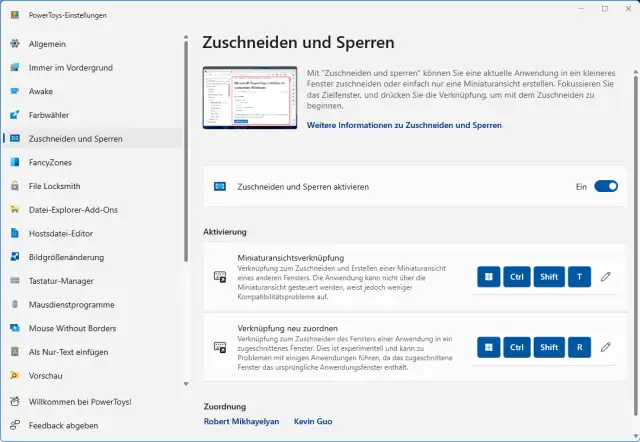Open the Allgemein settings page
This screenshot has height=442, width=640.
coord(48,44)
